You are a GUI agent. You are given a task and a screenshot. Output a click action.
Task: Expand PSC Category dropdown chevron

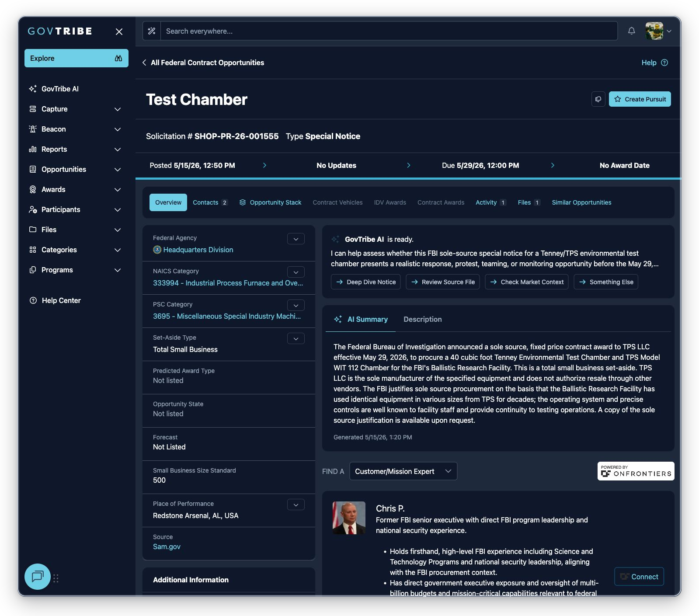(296, 305)
